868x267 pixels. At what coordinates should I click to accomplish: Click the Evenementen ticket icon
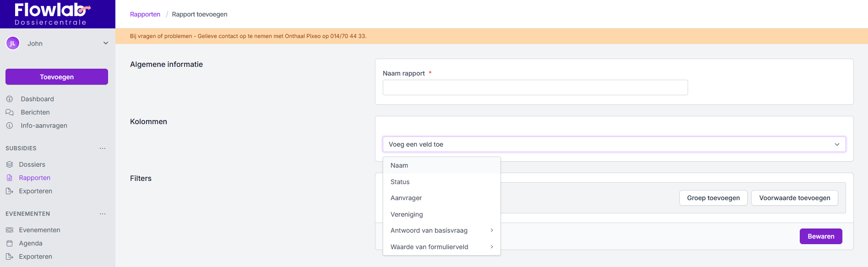tap(10, 230)
